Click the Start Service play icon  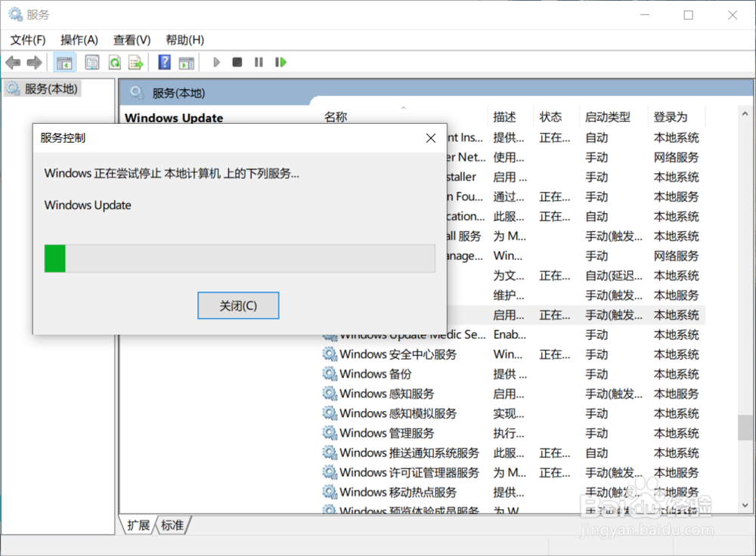tap(216, 62)
